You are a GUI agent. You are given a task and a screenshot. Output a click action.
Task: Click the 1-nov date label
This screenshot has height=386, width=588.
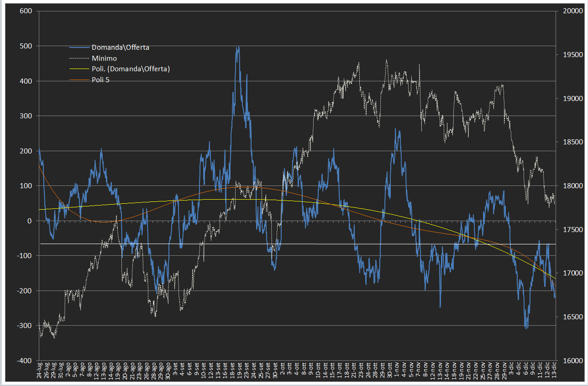pyautogui.click(x=396, y=370)
